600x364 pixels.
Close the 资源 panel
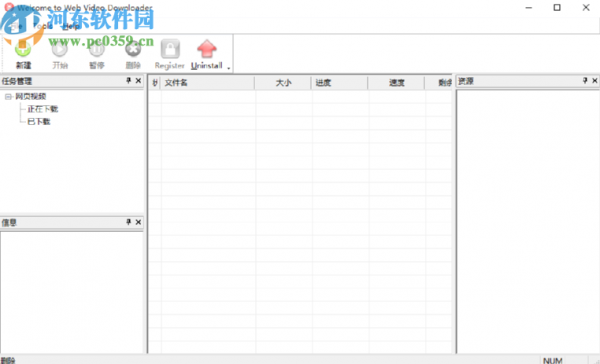pos(595,80)
